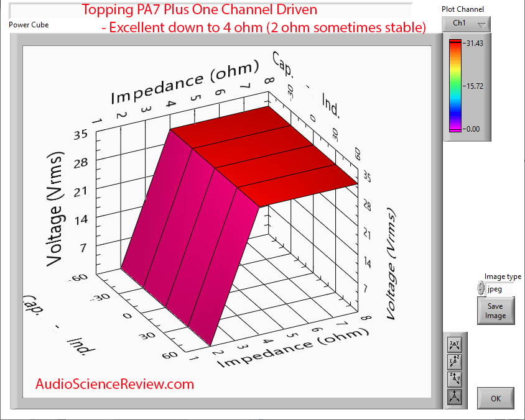
Task: Click the Image type stepper arrows
Action: coord(481,288)
